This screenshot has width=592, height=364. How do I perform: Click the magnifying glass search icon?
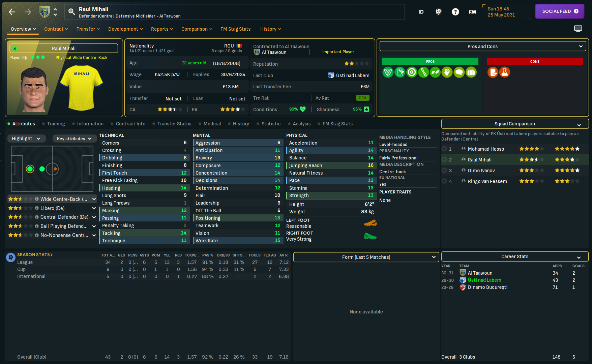point(71,12)
